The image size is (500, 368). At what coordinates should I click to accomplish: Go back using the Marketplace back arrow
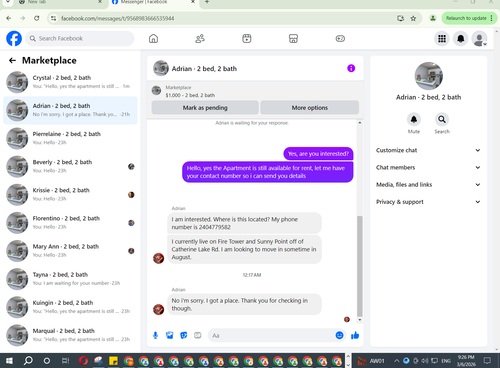[12, 60]
